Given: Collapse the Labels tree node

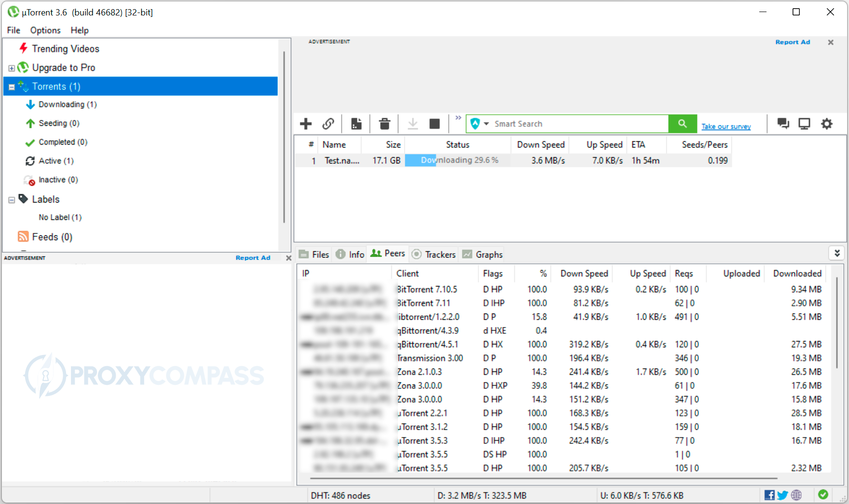Looking at the screenshot, I should [x=12, y=200].
